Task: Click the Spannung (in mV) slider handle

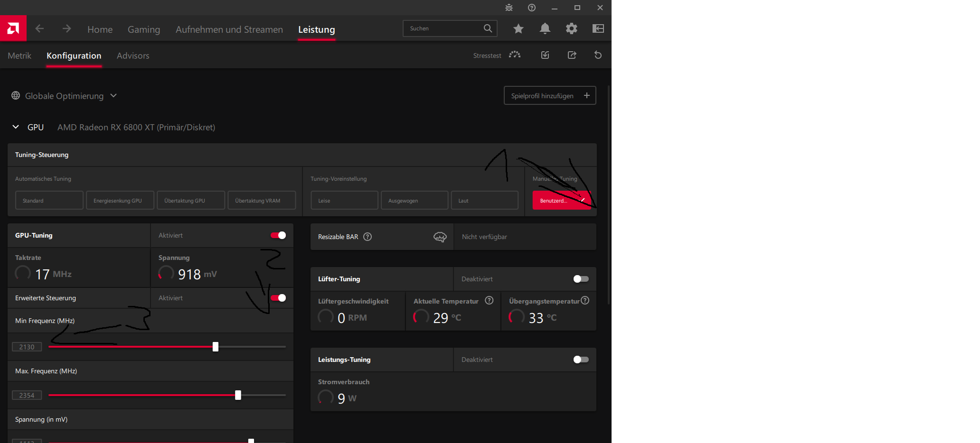Action: [x=251, y=441]
